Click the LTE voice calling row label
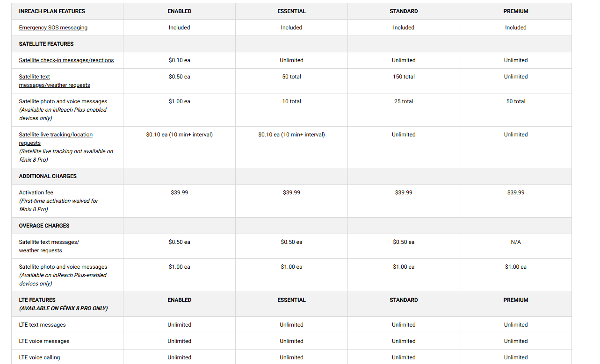The image size is (600, 364). coord(39,357)
